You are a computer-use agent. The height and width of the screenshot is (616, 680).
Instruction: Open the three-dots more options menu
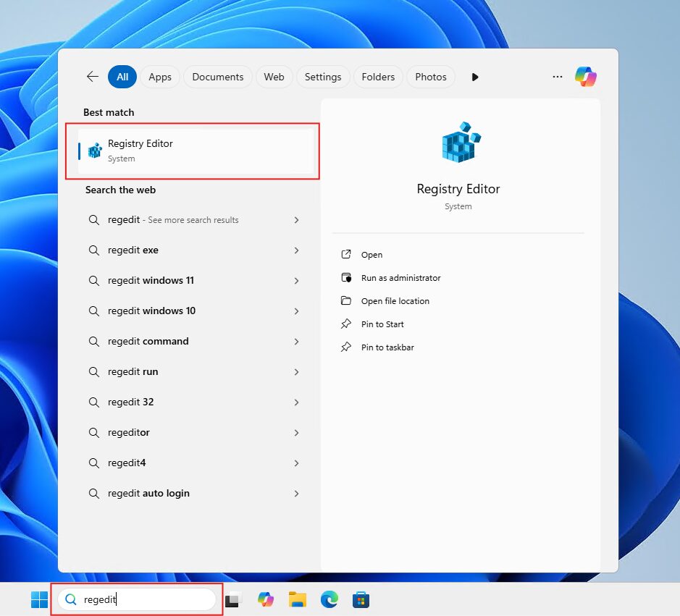pyautogui.click(x=558, y=77)
